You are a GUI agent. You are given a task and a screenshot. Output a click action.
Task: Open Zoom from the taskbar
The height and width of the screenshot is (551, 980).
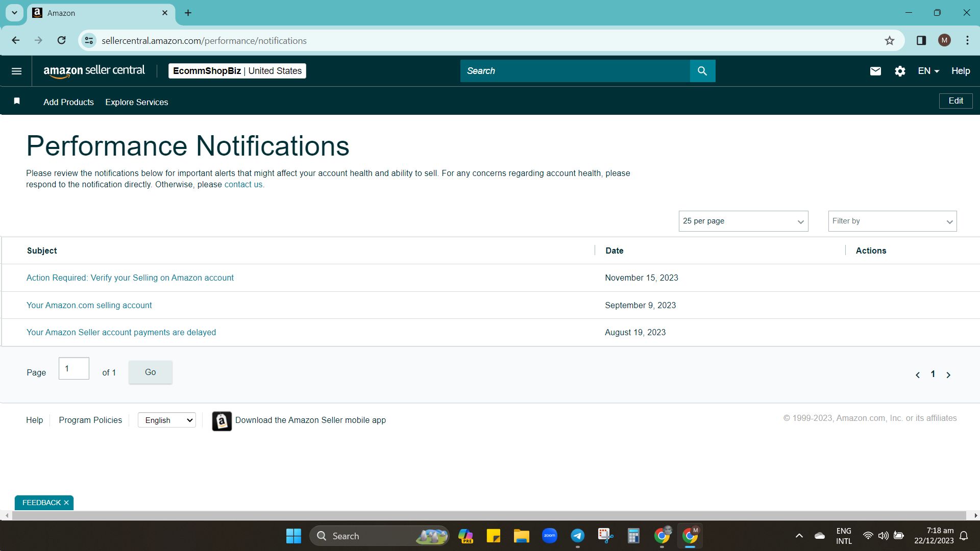549,536
